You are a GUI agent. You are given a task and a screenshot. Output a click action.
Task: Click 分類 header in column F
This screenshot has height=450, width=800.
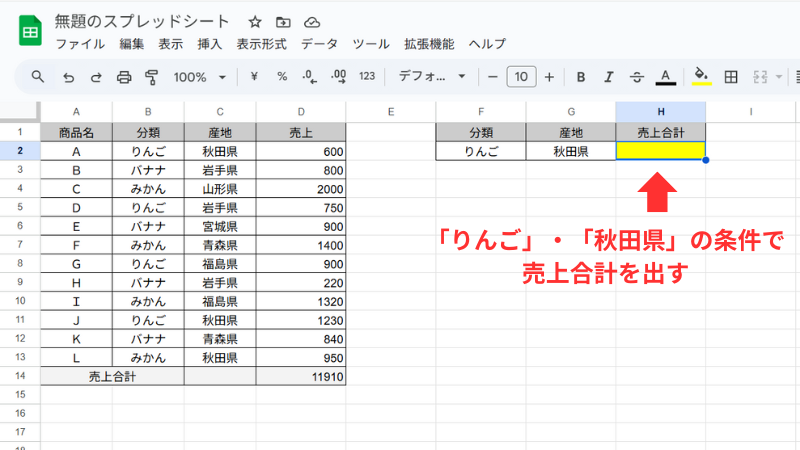pyautogui.click(x=481, y=133)
